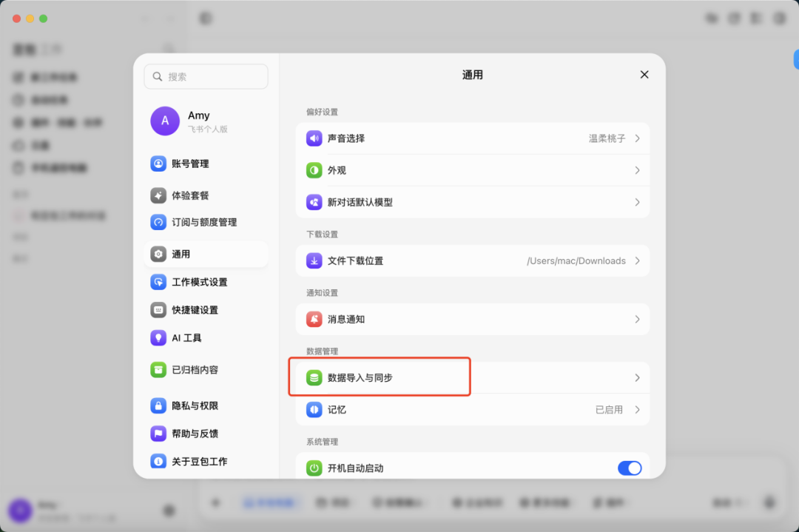
Task: Expand the 消息通知 row chevron
Action: (x=637, y=320)
